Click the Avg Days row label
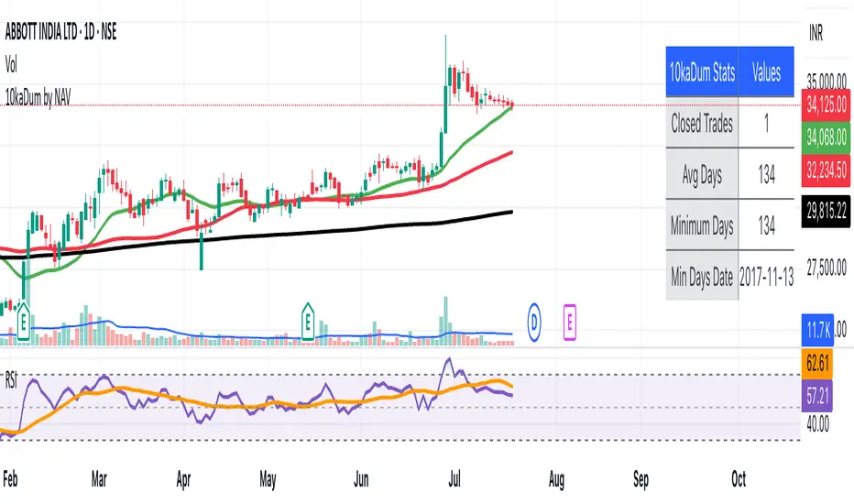This screenshot has width=854, height=504. point(702,174)
